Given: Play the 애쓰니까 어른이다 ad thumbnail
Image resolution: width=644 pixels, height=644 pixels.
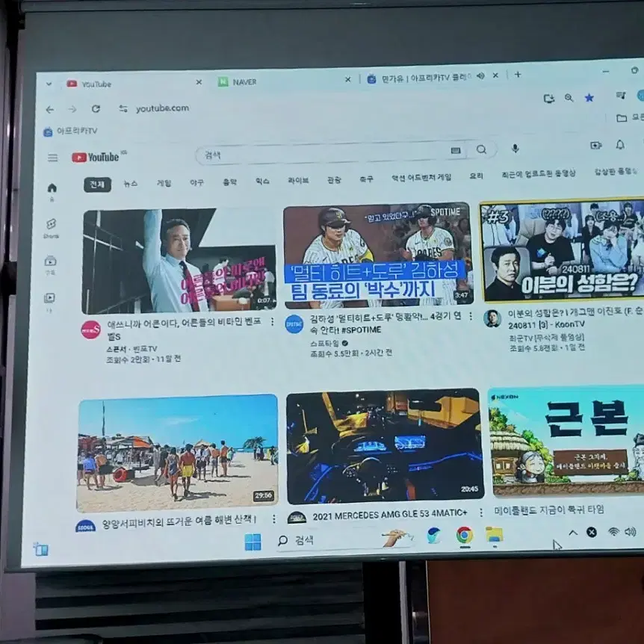Looking at the screenshot, I should 179,261.
